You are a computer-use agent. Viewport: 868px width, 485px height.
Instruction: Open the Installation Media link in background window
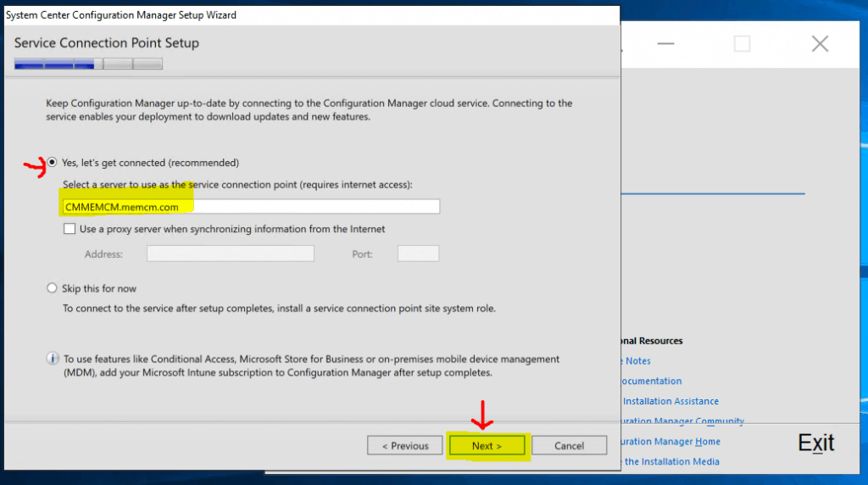click(671, 461)
